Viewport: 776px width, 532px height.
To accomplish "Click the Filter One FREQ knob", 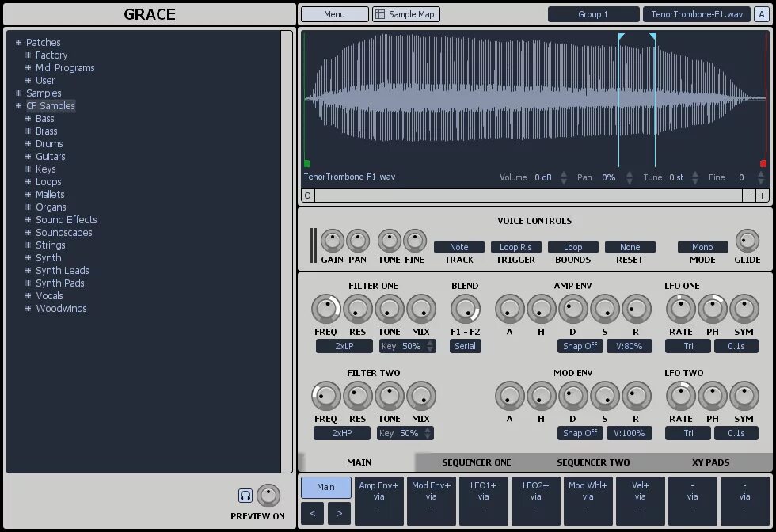I will pyautogui.click(x=326, y=309).
